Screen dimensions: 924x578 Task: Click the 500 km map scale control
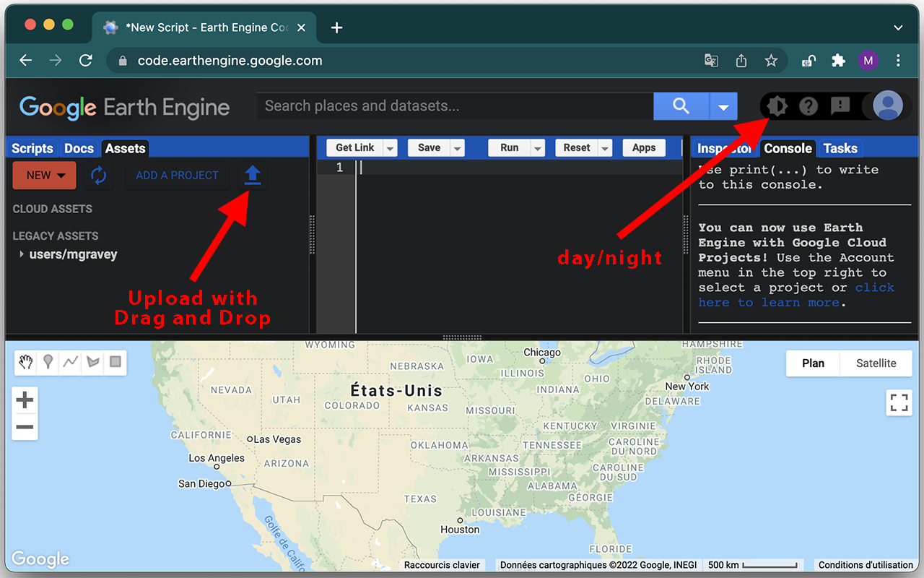(752, 565)
